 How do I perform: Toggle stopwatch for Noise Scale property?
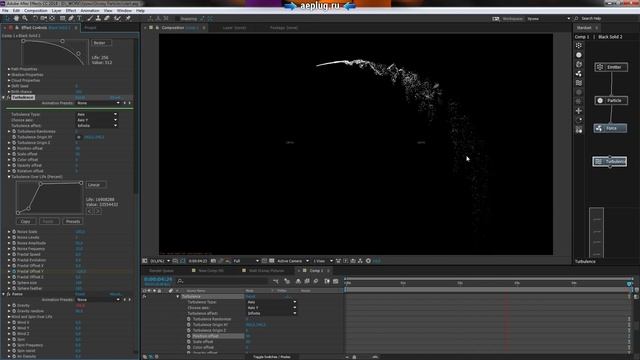coord(14,231)
